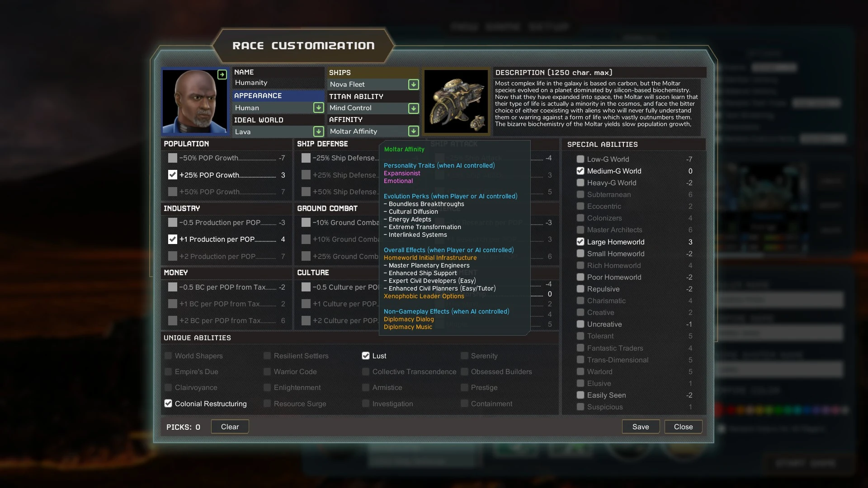Image resolution: width=868 pixels, height=488 pixels.
Task: Expand the Titan Ability Mind Control dropdown
Action: 413,108
